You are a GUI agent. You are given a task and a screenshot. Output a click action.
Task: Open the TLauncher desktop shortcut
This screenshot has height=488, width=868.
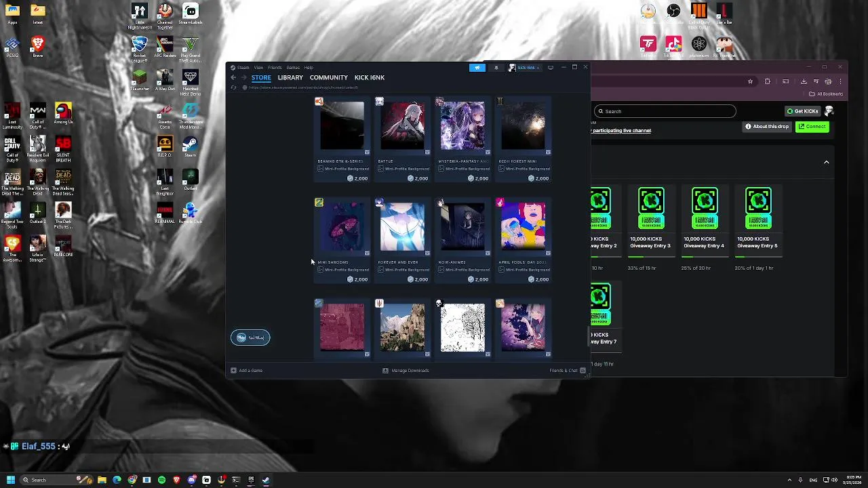[140, 80]
